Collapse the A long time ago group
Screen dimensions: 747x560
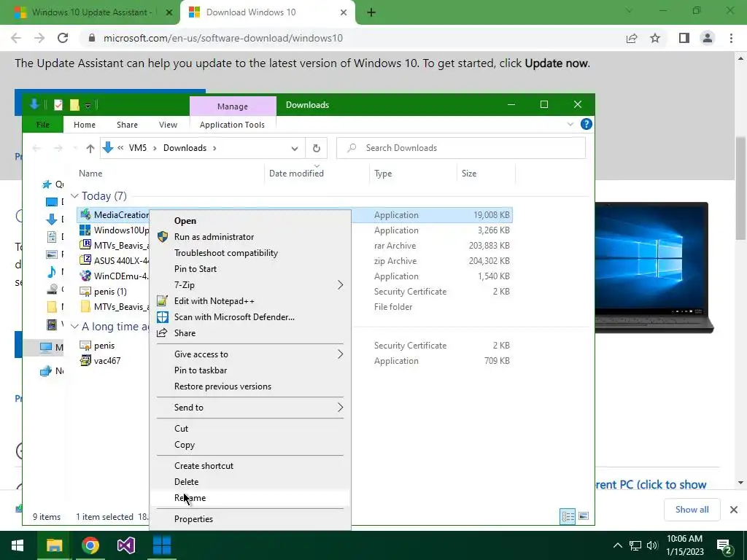[75, 327]
